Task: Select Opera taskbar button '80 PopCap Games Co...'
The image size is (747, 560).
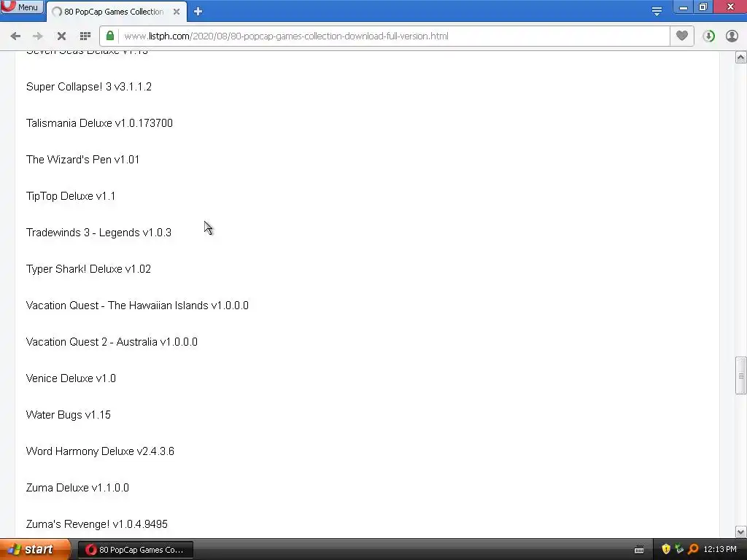Action: (135, 550)
